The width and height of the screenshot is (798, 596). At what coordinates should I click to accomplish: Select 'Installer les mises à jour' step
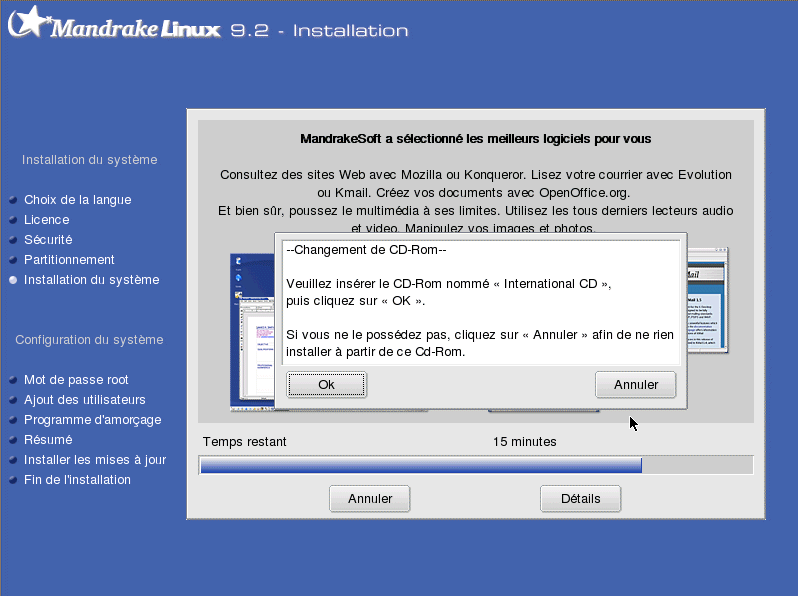(95, 460)
